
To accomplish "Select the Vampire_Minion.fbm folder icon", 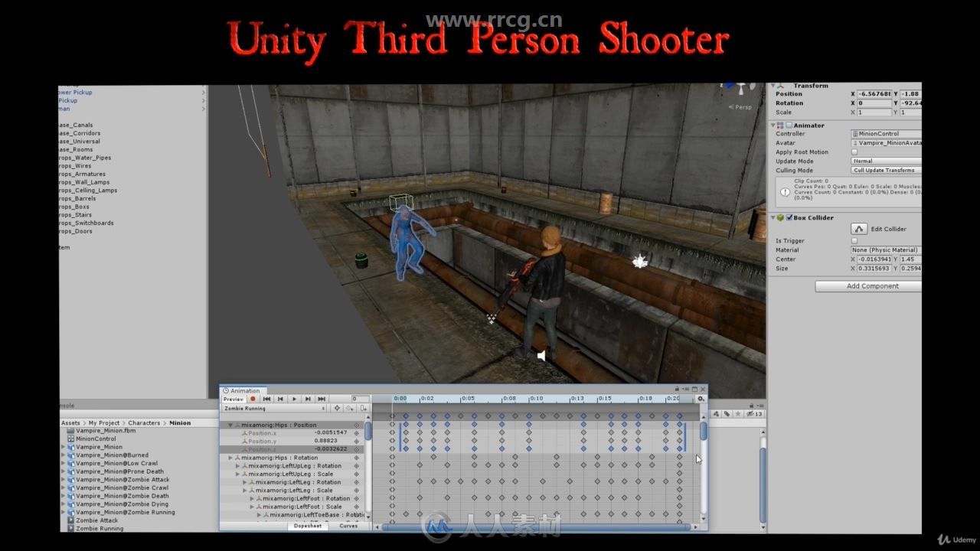I will (70, 431).
